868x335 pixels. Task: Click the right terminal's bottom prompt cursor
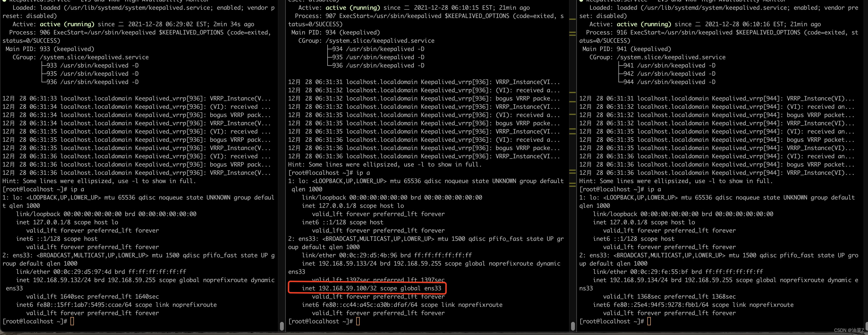(x=649, y=321)
